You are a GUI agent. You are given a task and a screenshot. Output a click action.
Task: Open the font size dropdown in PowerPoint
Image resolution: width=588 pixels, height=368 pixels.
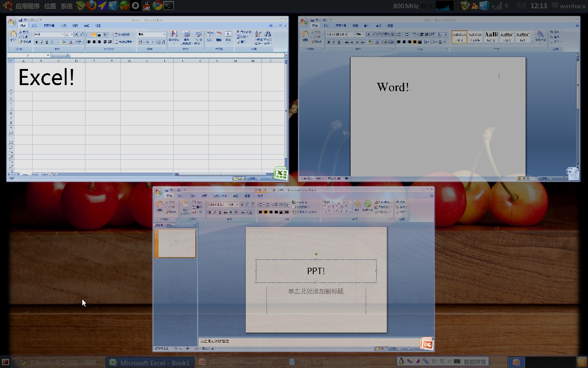tap(237, 204)
